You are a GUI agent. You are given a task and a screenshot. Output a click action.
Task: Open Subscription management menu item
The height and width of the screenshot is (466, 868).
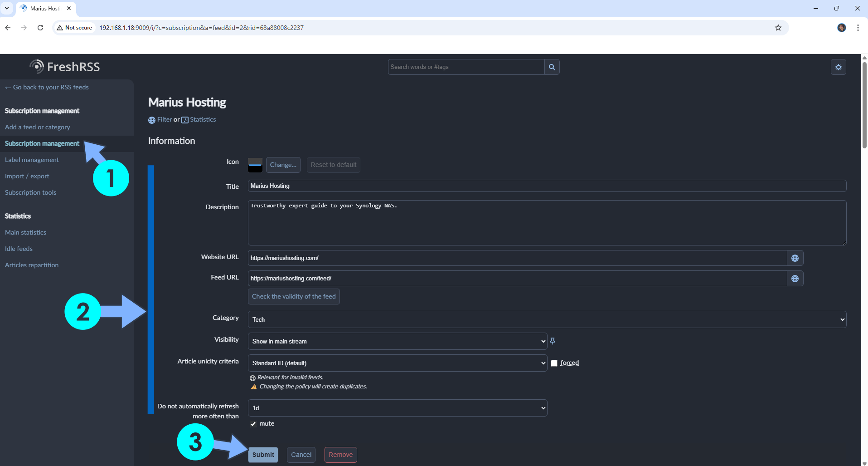point(42,143)
